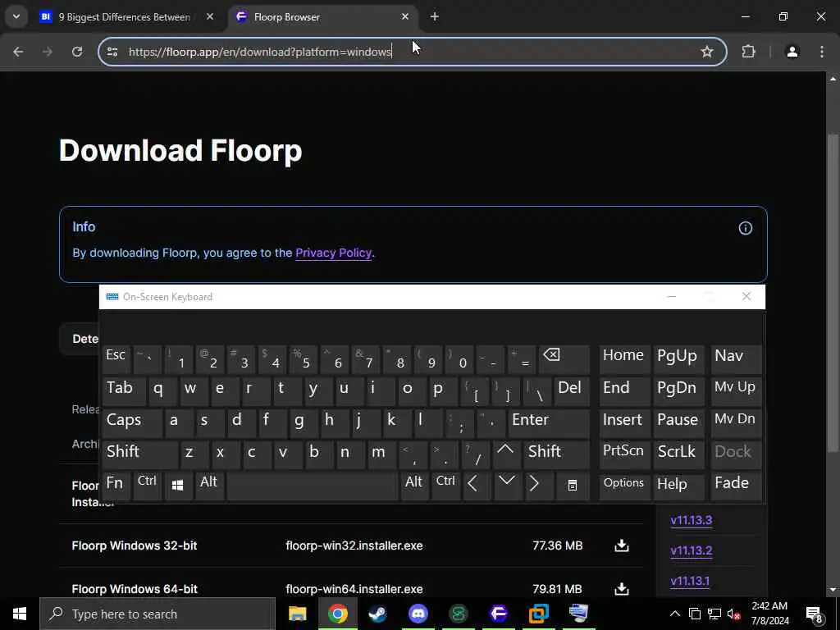Close the 9 Biggest Differences tab

(210, 16)
